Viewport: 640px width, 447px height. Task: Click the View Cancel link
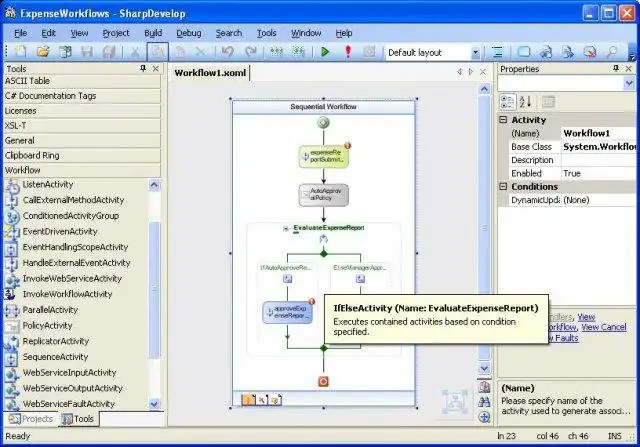[604, 327]
